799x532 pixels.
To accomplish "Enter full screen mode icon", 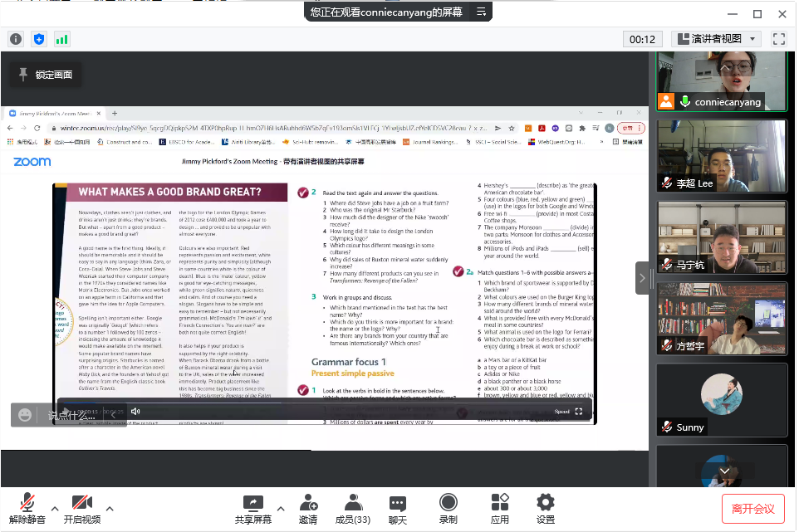I will (x=778, y=39).
